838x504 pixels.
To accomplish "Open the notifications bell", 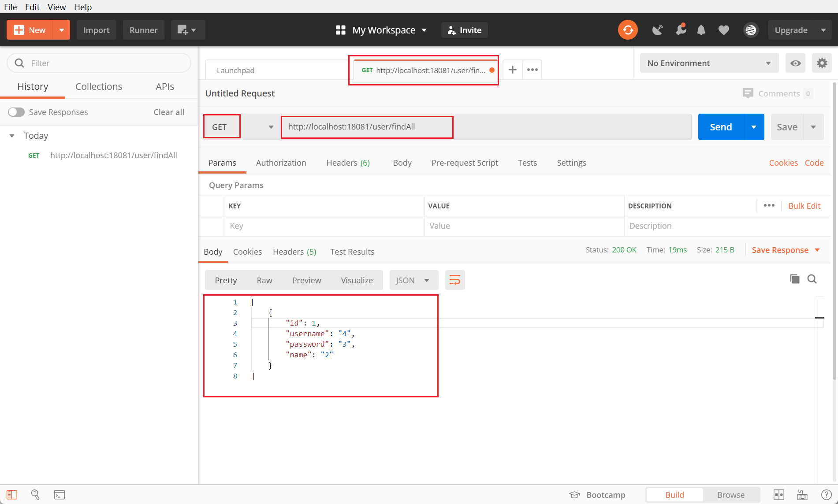I will click(701, 30).
